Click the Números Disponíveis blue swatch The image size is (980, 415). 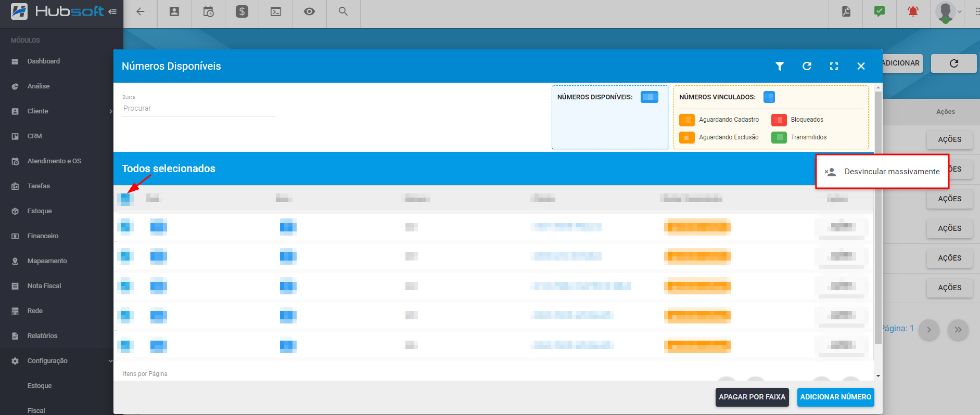click(x=650, y=97)
